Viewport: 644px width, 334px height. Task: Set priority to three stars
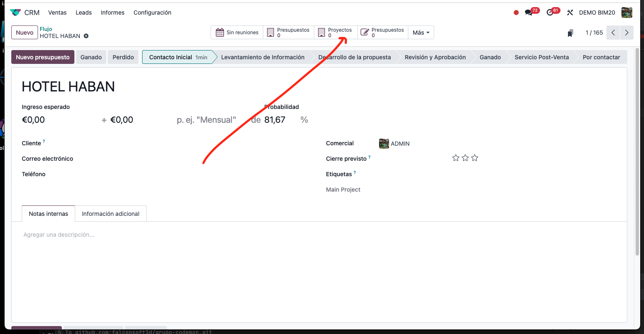point(475,158)
